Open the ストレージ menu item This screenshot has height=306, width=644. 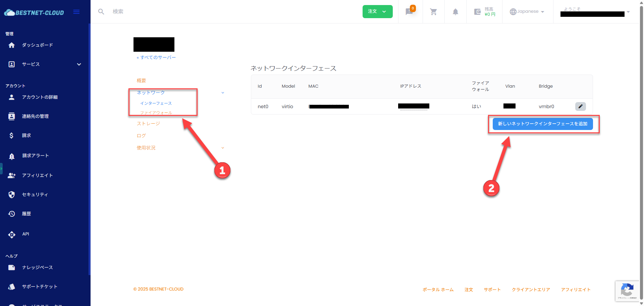148,124
